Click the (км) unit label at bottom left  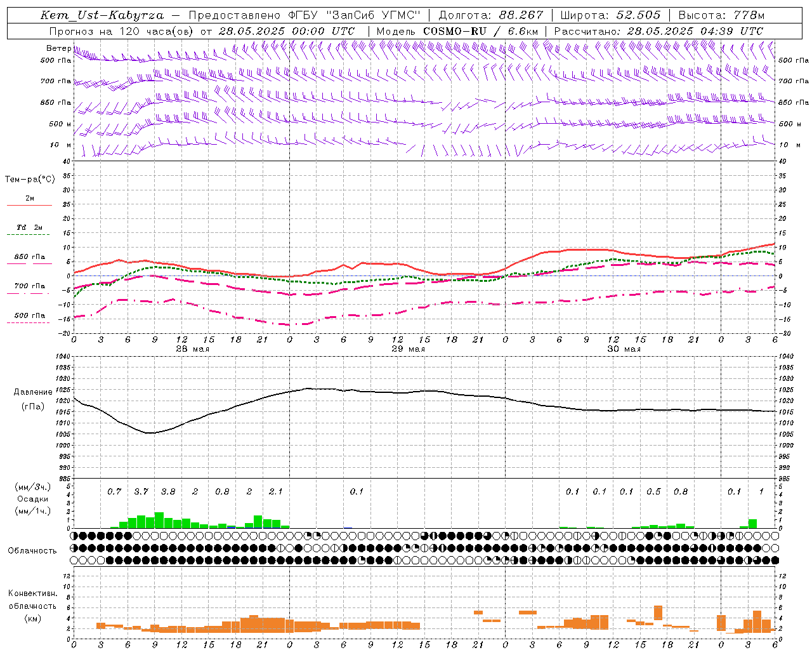tap(32, 618)
